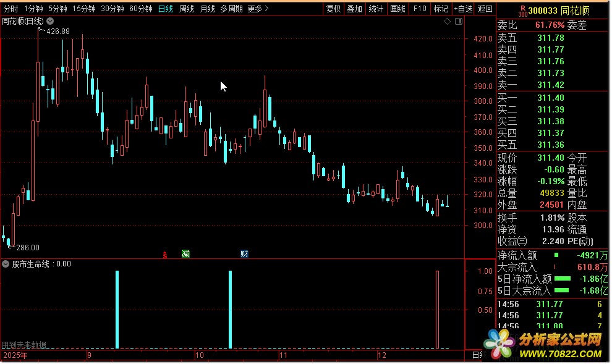Click the 买一 price 311.40
This screenshot has height=364, width=612.
coord(551,98)
